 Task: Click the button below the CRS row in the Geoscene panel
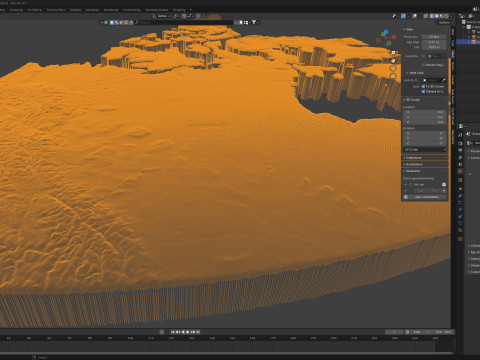pos(426,197)
